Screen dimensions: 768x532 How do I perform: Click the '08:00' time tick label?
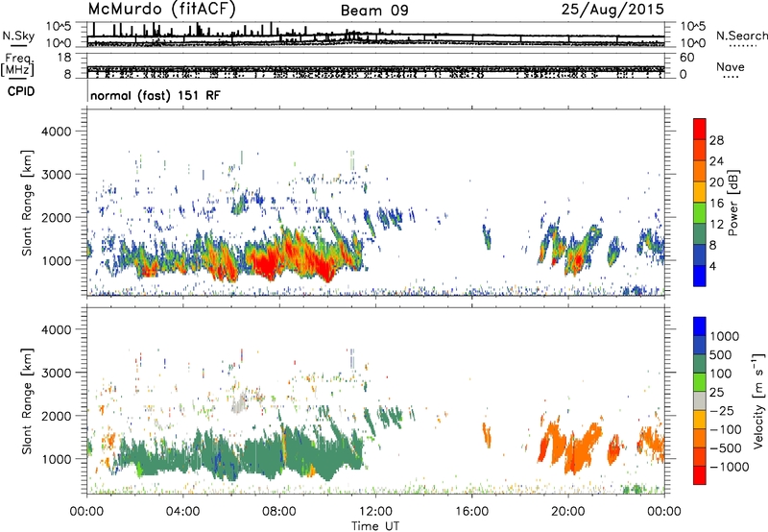point(279,512)
